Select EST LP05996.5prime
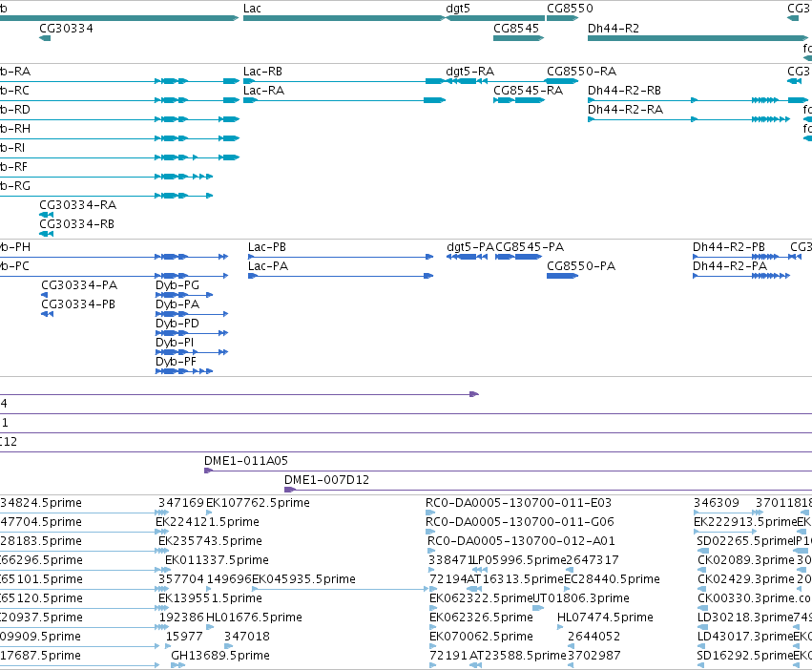The width and height of the screenshot is (812, 670). pyautogui.click(x=480, y=570)
